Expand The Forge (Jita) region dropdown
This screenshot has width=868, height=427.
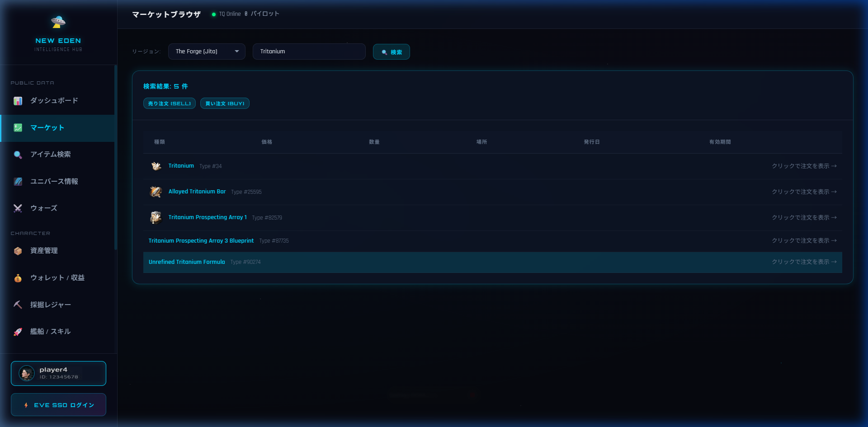[207, 52]
